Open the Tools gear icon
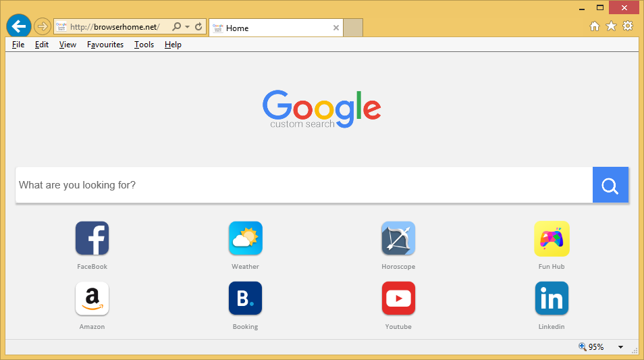644x360 pixels. pos(628,26)
